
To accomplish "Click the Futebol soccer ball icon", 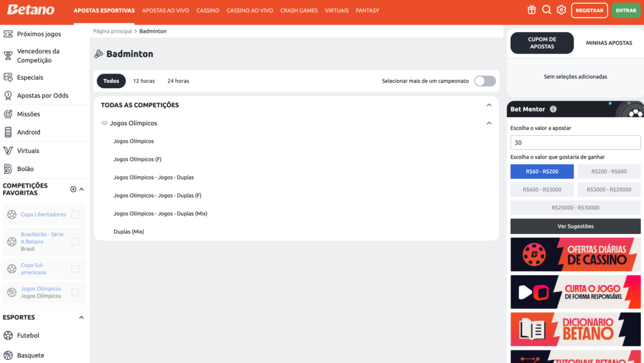I will coord(8,335).
